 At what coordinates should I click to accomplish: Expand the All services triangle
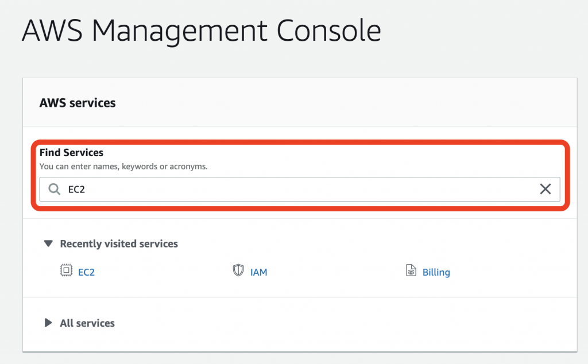tap(49, 323)
